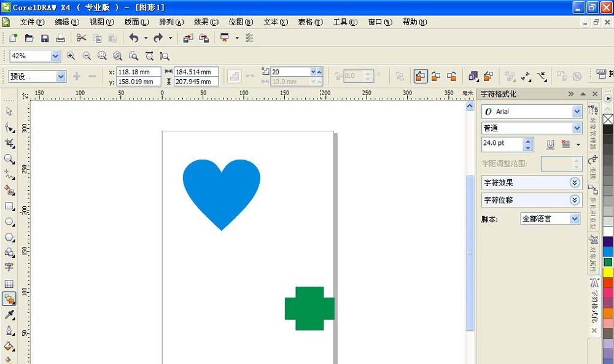Click the green cross shape on canvas
The image size is (614, 364).
[x=309, y=308]
